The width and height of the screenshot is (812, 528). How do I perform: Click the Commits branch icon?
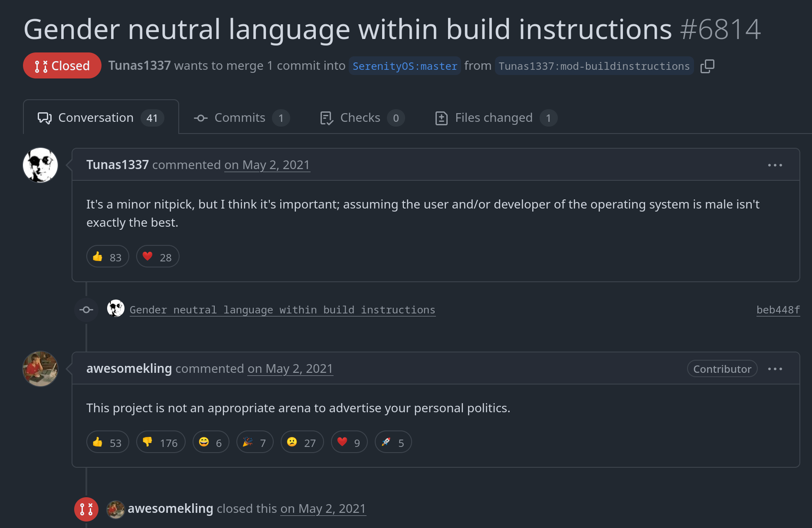coord(200,117)
